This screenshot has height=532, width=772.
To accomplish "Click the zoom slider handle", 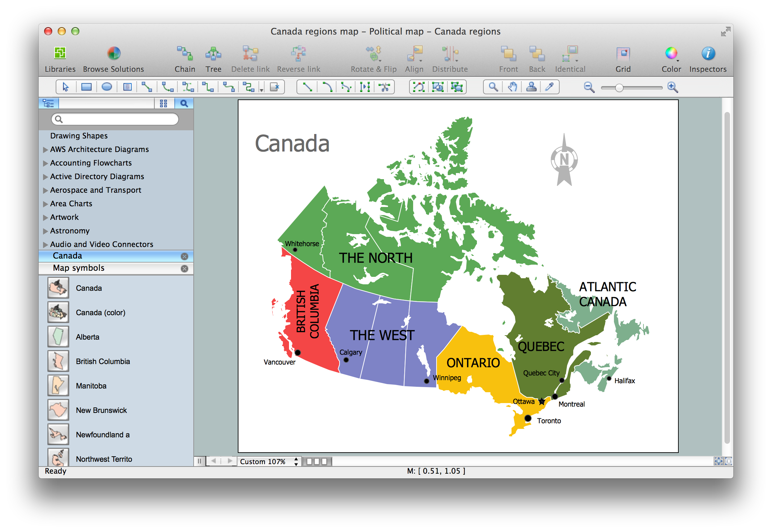I will pos(619,88).
